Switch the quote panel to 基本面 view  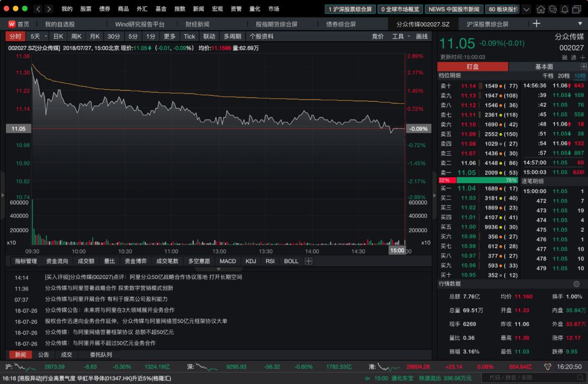544,66
